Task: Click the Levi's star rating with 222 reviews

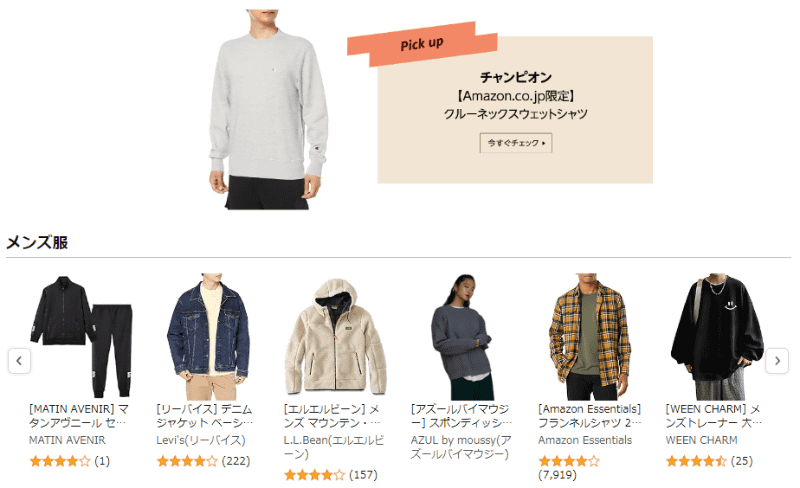Action: click(204, 461)
